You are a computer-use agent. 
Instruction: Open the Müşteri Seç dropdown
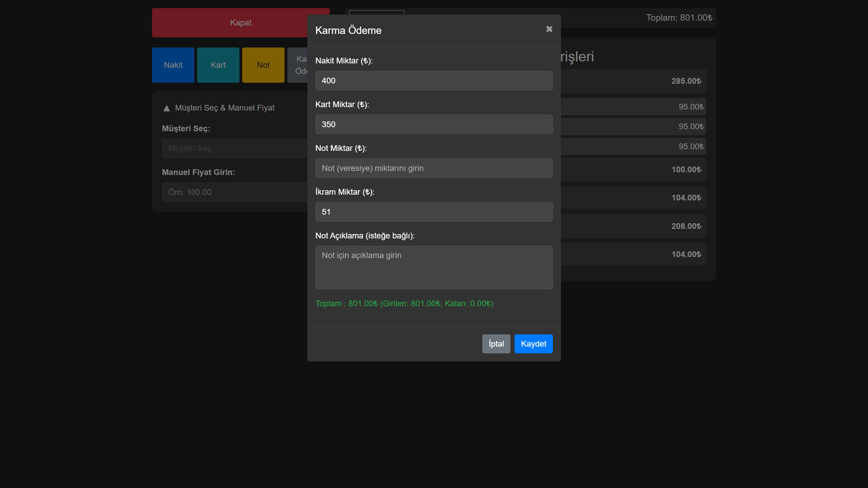235,148
